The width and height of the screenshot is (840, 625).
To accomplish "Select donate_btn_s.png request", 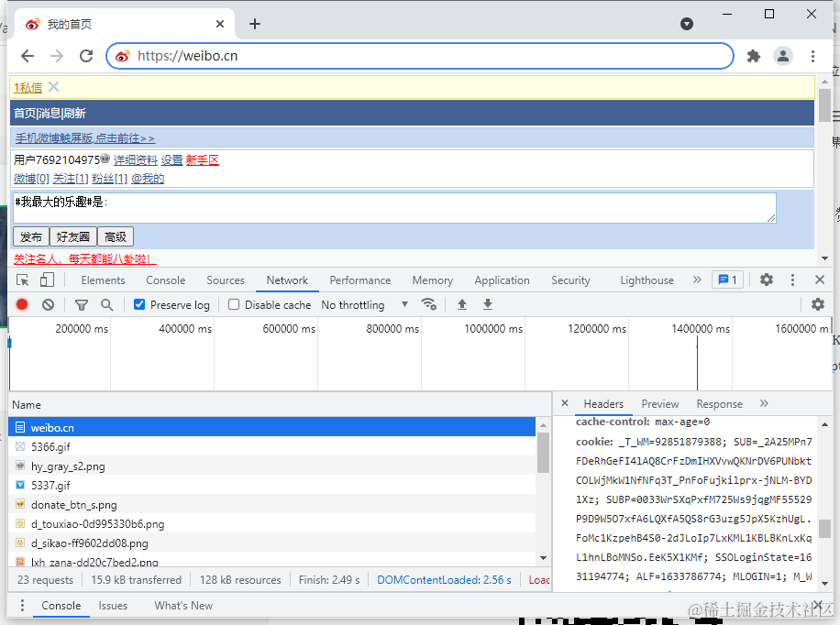I will click(x=272, y=505).
